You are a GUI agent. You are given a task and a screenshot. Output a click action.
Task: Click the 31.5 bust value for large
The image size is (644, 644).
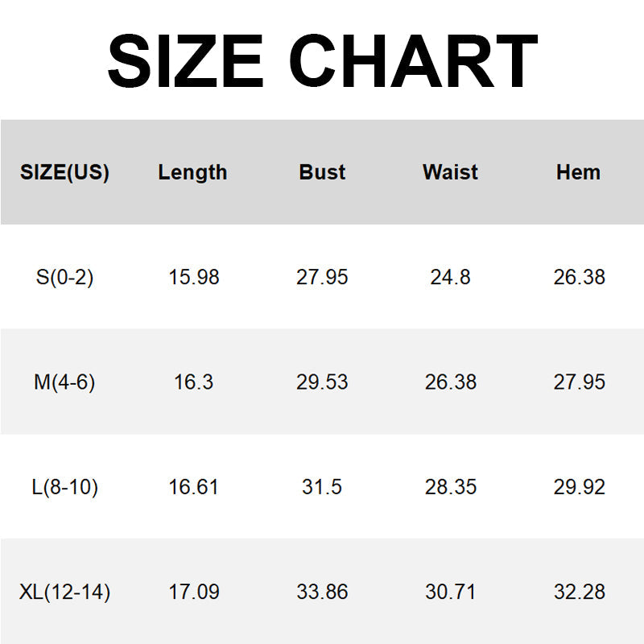click(322, 487)
